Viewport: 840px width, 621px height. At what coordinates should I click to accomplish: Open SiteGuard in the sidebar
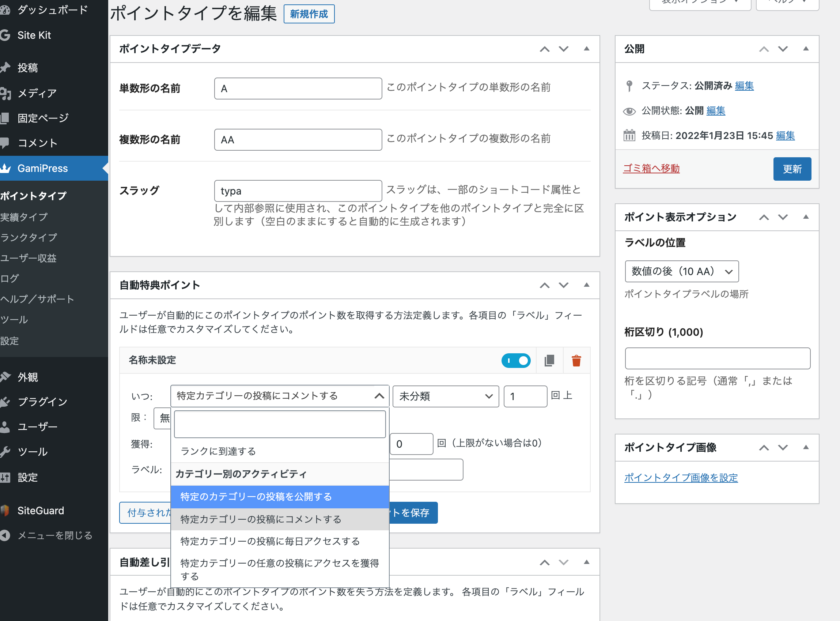point(41,511)
